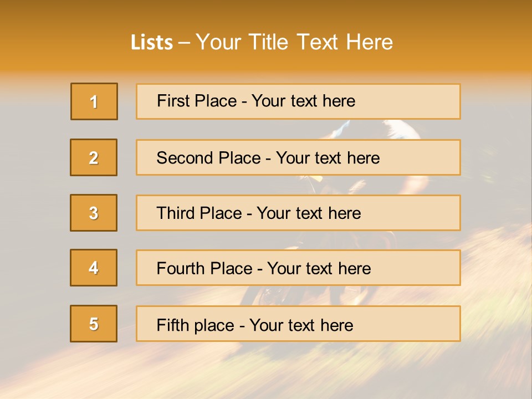Click the number 1 orange box
Viewport: 532px width, 399px height.
pyautogui.click(x=94, y=101)
